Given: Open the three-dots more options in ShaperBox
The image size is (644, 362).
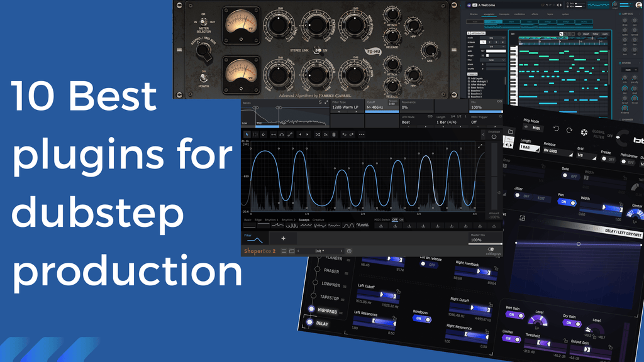Looking at the screenshot, I should click(x=362, y=134).
